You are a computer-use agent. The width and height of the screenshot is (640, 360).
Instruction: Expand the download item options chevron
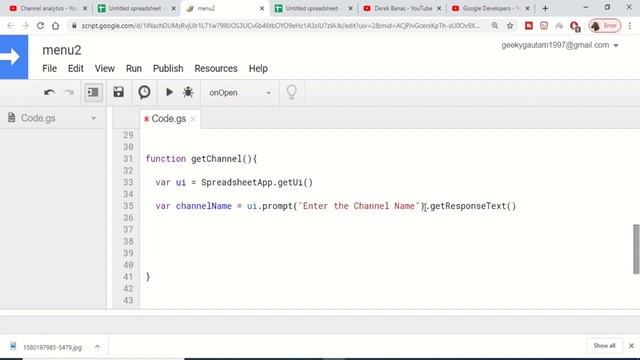point(97,347)
